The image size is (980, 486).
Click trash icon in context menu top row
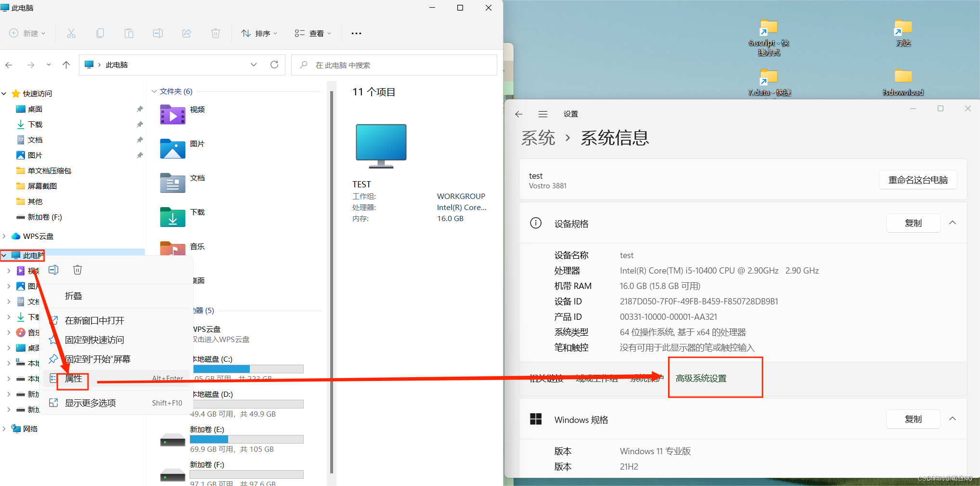point(77,270)
